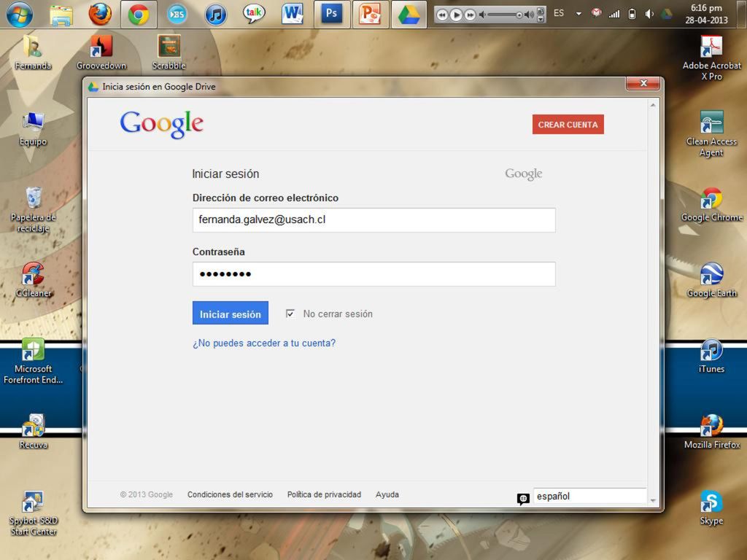Check the battery status tray icon
Image resolution: width=747 pixels, height=560 pixels.
pyautogui.click(x=632, y=14)
